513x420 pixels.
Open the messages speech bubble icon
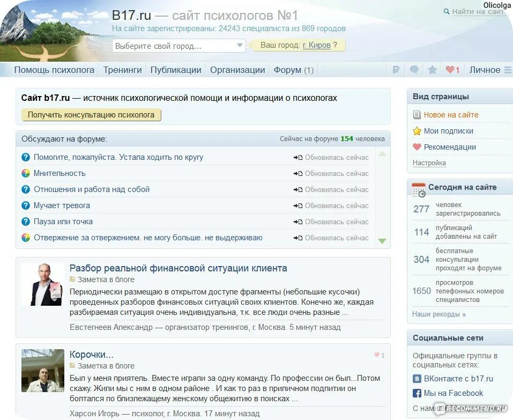(414, 70)
